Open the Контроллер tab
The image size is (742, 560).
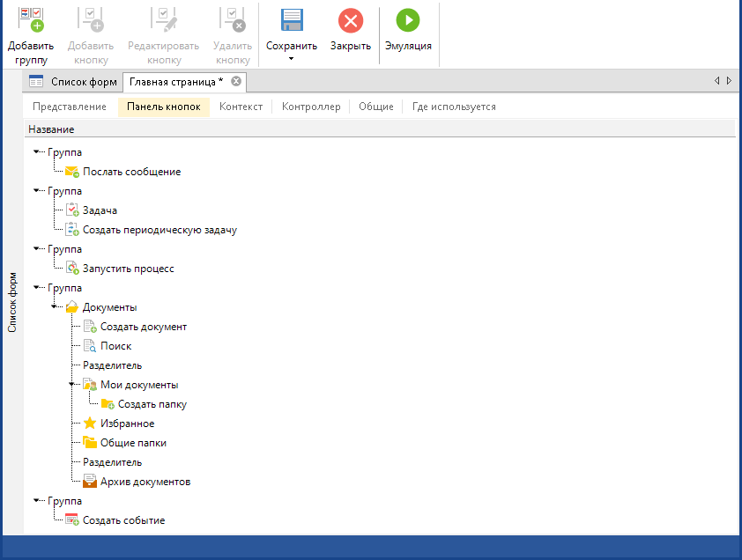[311, 107]
